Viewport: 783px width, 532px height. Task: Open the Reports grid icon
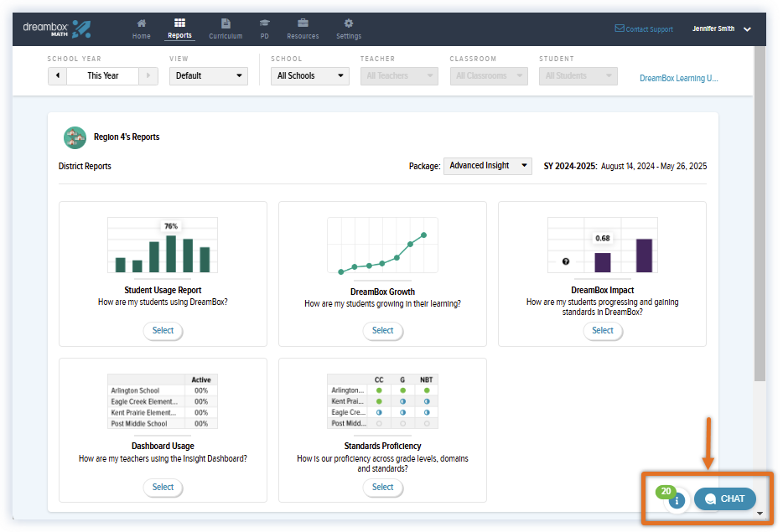pos(179,23)
